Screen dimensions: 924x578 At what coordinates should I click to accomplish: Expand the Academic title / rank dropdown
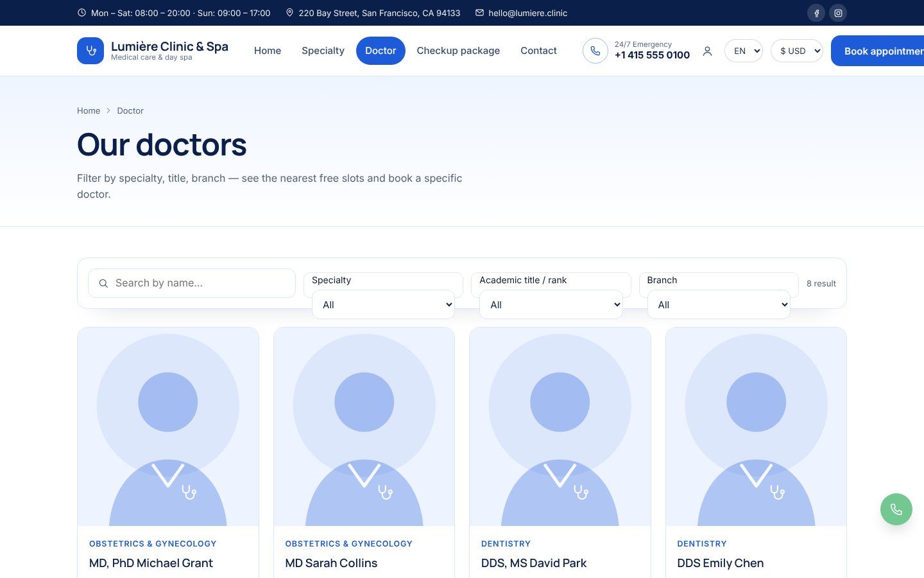[x=551, y=304]
